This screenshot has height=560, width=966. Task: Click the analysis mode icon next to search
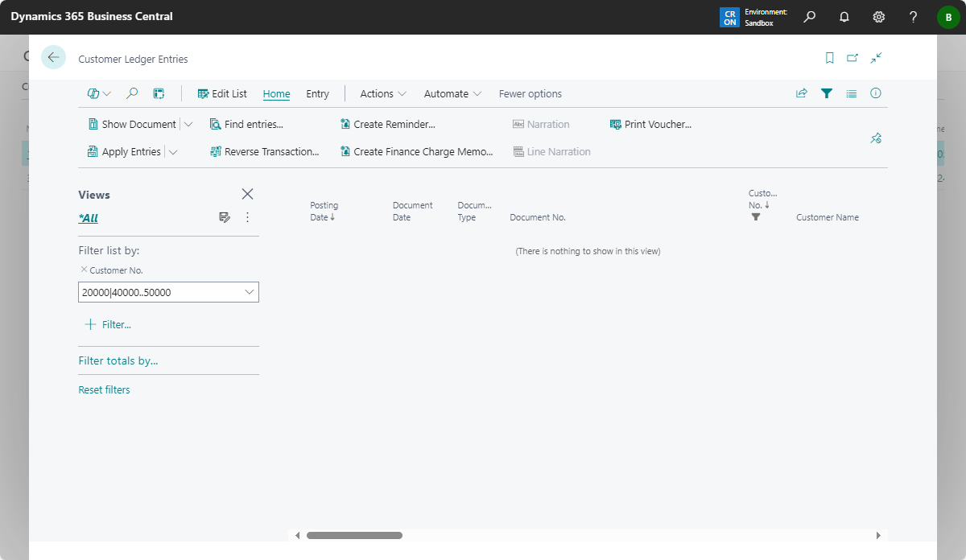159,93
